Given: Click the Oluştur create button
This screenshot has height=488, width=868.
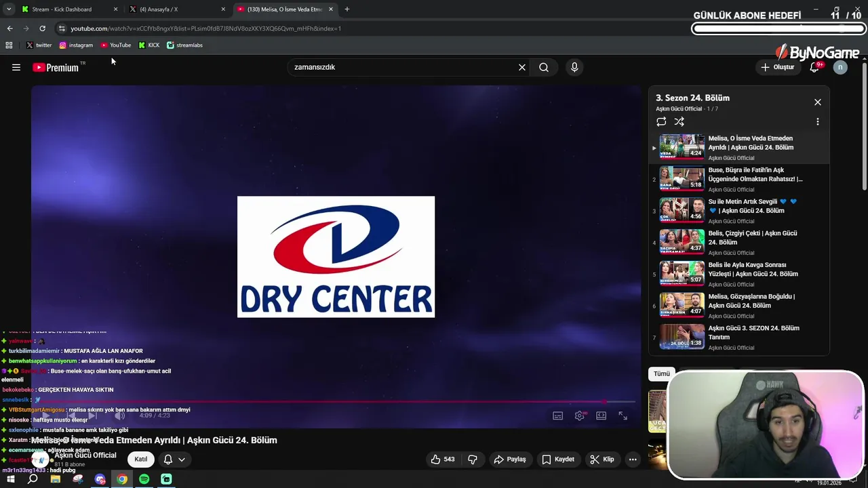Looking at the screenshot, I should (777, 67).
